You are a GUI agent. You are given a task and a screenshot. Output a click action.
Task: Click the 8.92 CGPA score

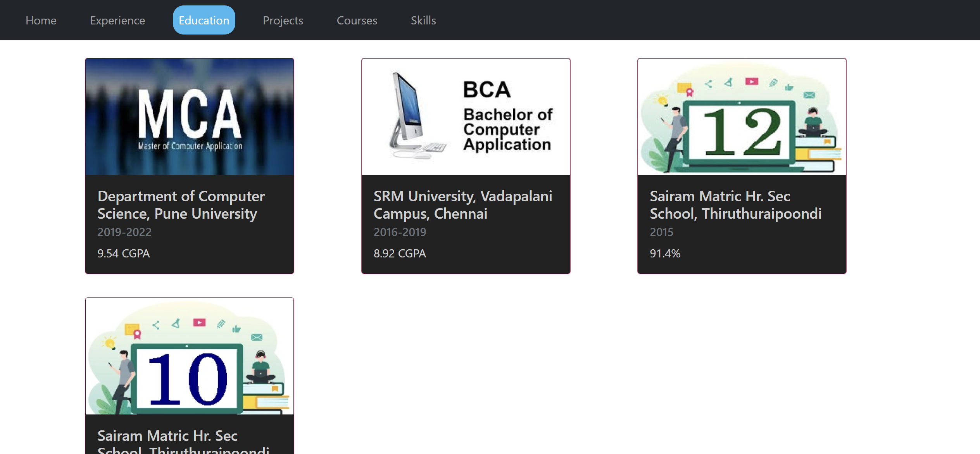click(400, 253)
